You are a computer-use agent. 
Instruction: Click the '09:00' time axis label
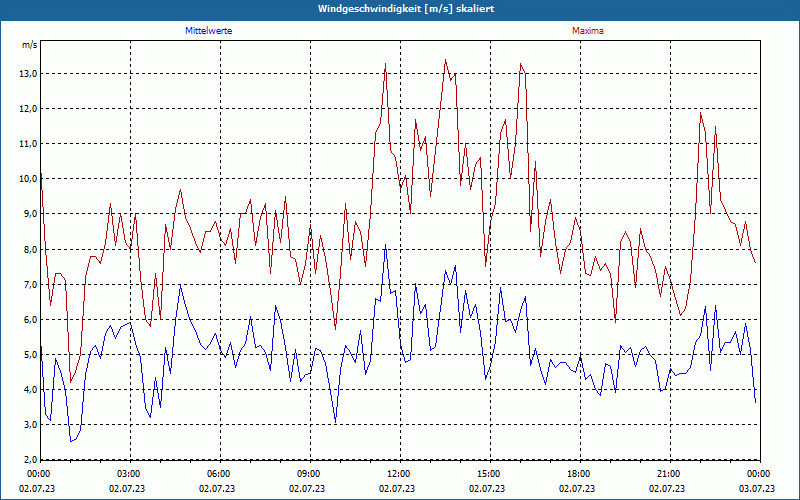(x=308, y=474)
